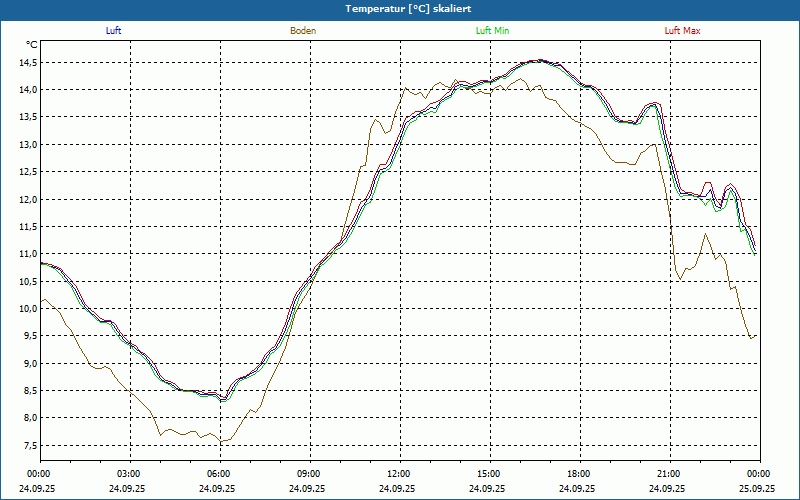Click the 15:00 time axis label
This screenshot has width=800, height=500.
(490, 474)
